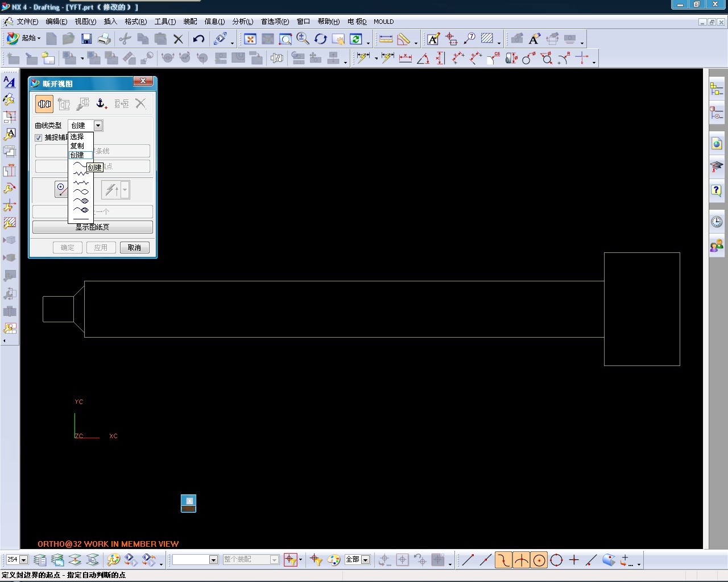Click the Text annotation icon in left sidebar

point(9,81)
